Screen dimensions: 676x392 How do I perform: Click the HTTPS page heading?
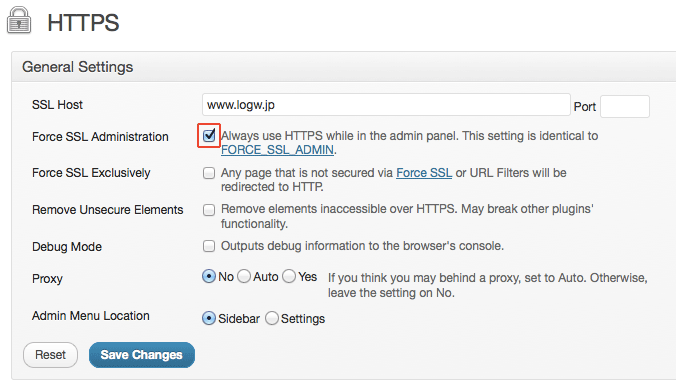point(83,22)
